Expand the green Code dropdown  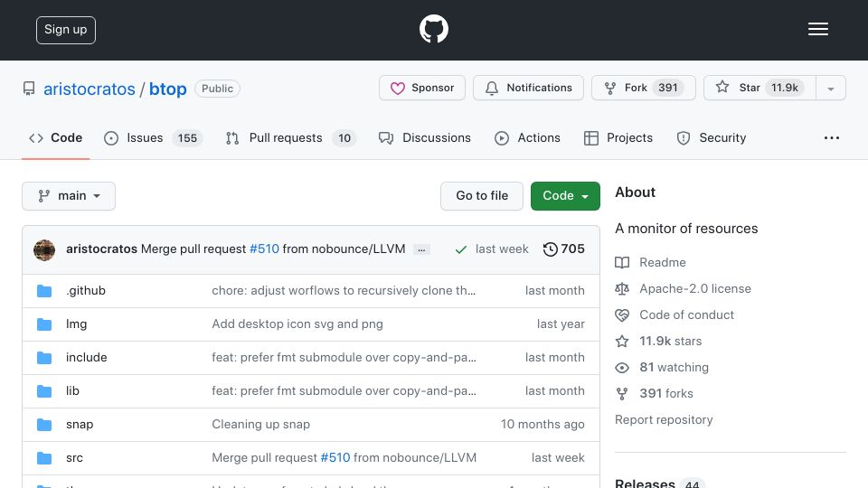coord(565,196)
